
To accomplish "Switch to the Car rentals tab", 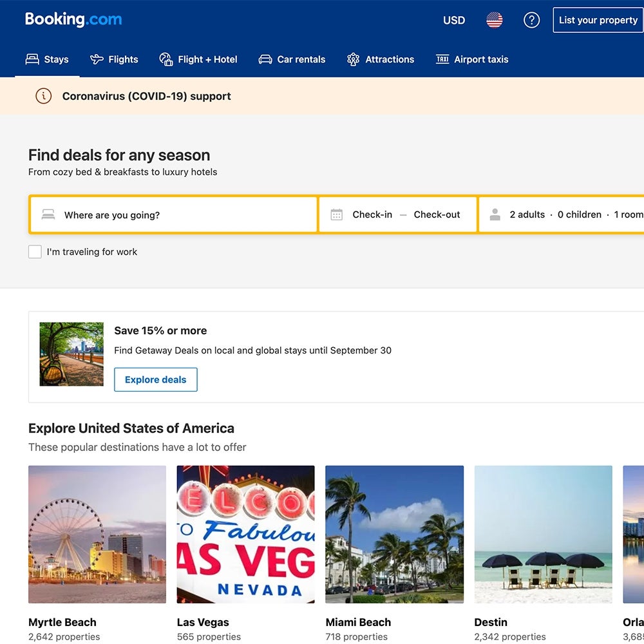I will [x=292, y=59].
